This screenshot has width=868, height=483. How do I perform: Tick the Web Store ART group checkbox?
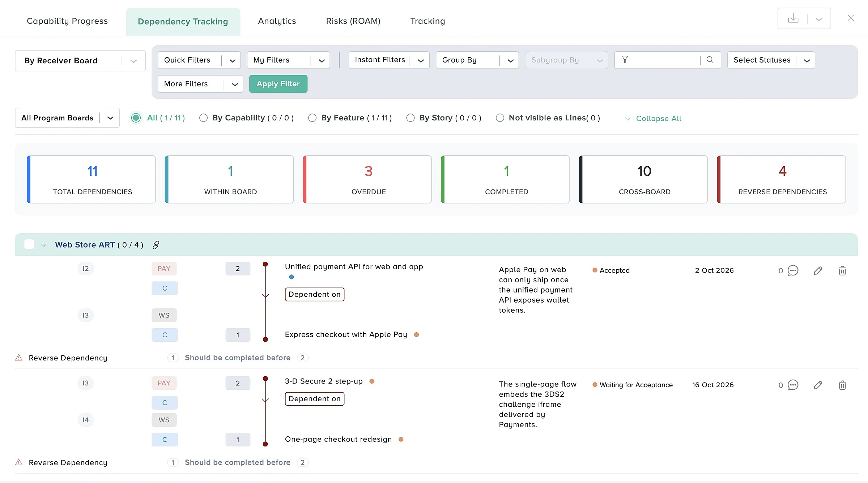pos(29,244)
